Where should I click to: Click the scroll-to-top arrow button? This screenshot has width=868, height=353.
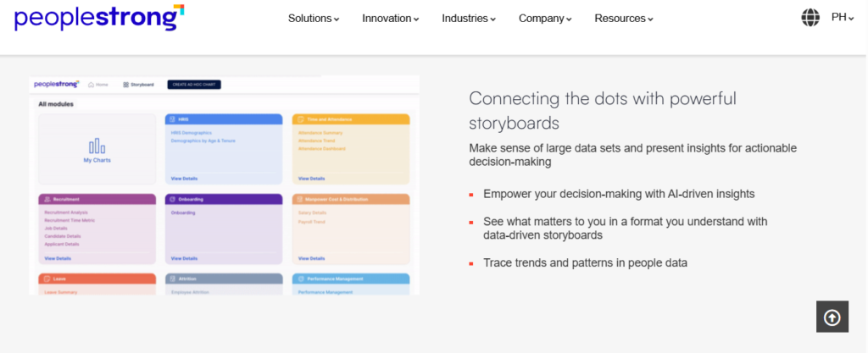click(x=832, y=317)
